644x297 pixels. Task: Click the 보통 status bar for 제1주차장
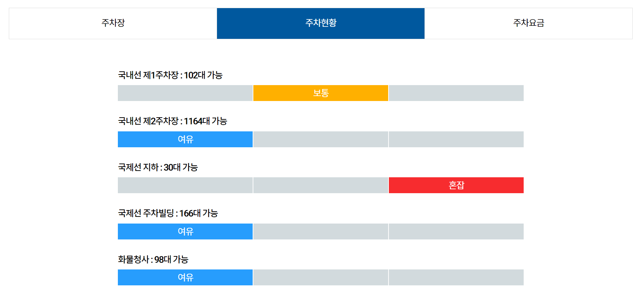320,93
